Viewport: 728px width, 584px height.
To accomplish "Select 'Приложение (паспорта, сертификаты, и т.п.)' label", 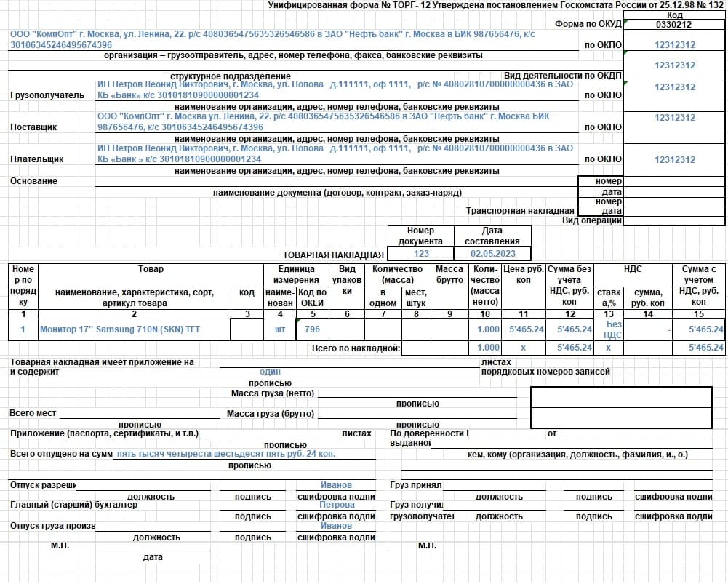I will pos(105,433).
